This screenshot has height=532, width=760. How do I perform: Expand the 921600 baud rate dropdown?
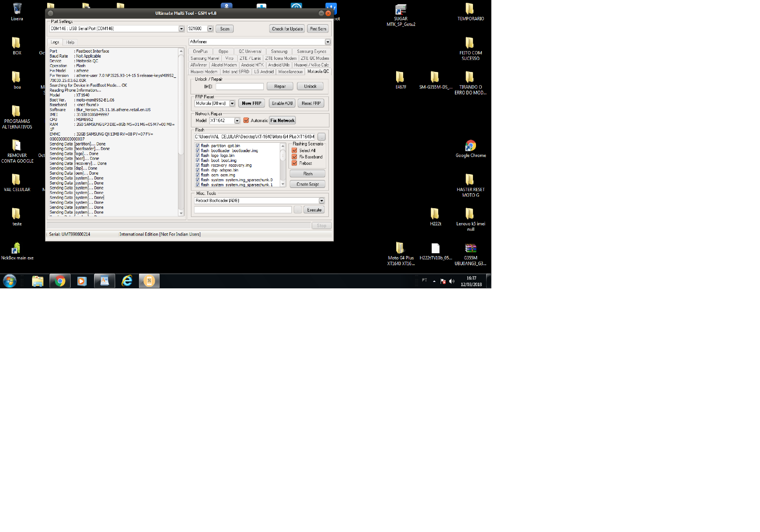(210, 29)
